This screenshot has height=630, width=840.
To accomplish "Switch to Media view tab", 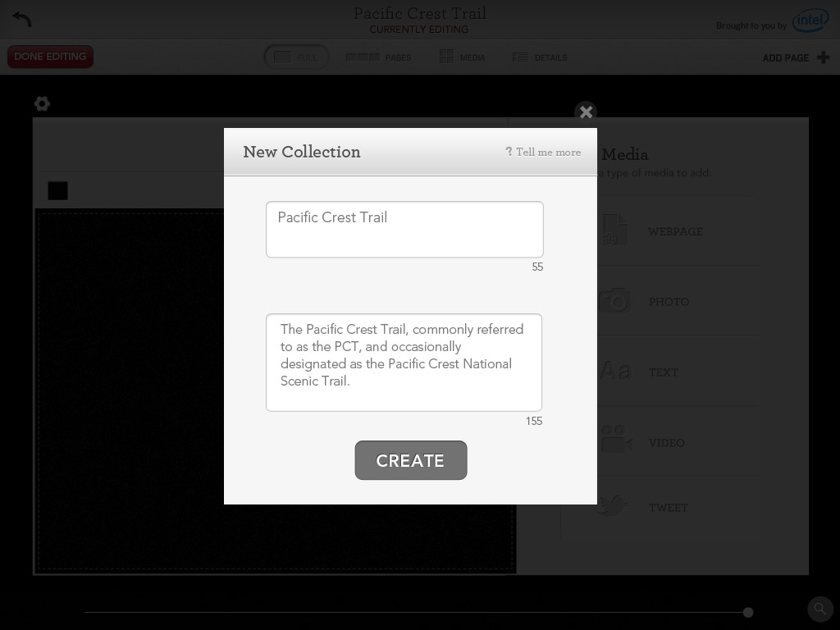I will click(x=463, y=57).
